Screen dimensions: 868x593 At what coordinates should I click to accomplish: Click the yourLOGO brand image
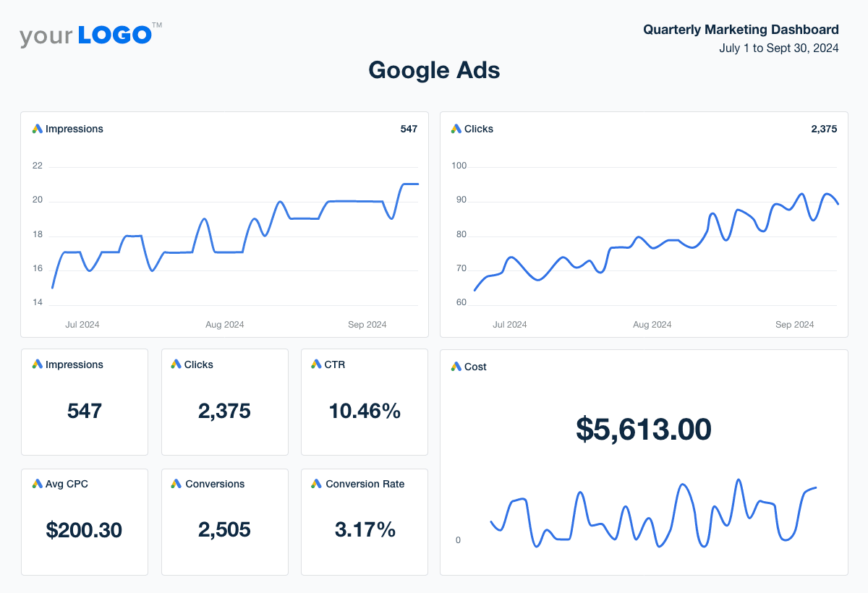90,35
